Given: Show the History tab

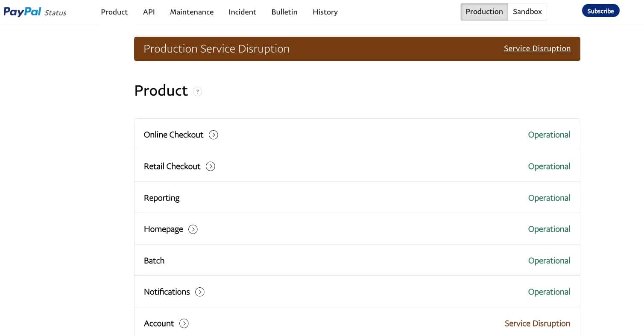Looking at the screenshot, I should coord(325,12).
